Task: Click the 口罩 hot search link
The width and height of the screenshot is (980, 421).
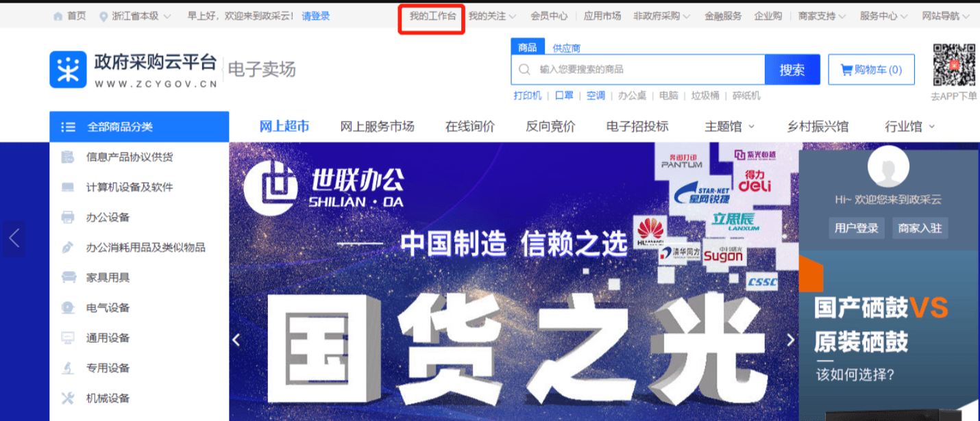Action: tap(564, 95)
